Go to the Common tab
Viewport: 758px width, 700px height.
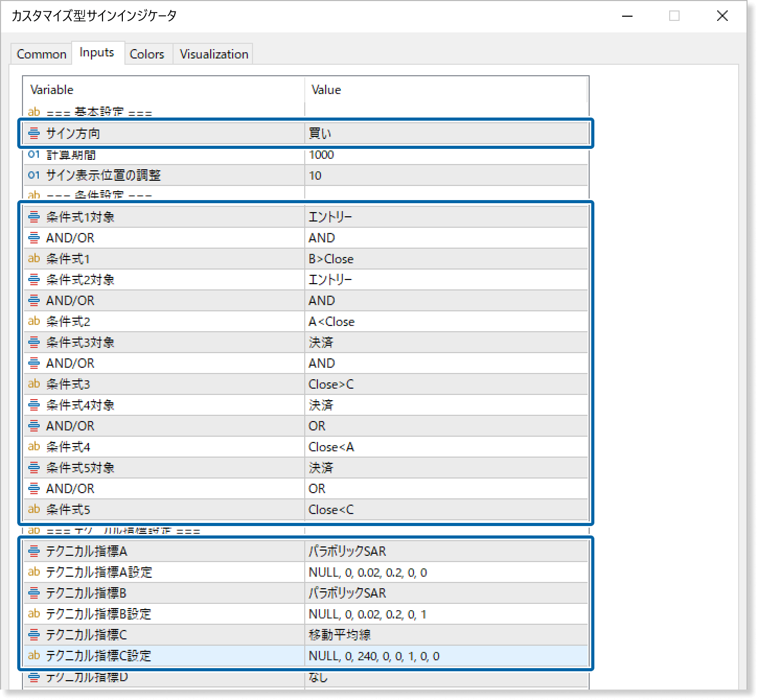pyautogui.click(x=41, y=53)
